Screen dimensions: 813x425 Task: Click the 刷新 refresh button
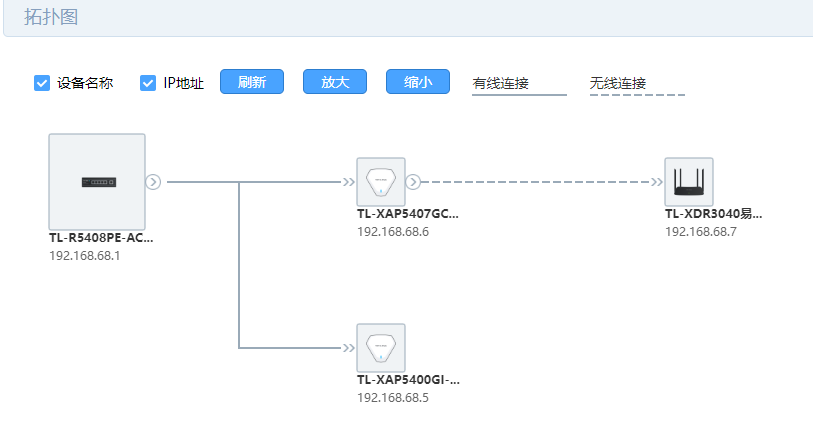pyautogui.click(x=252, y=82)
